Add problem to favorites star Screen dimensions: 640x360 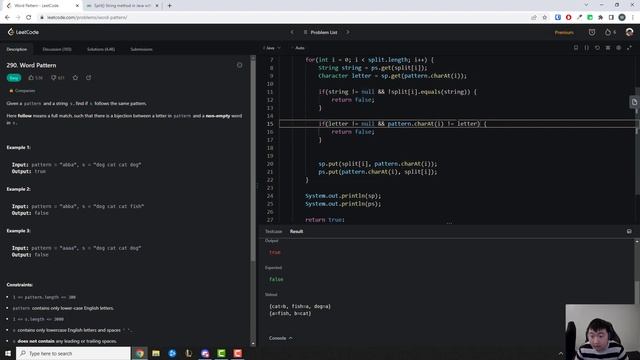[x=75, y=78]
